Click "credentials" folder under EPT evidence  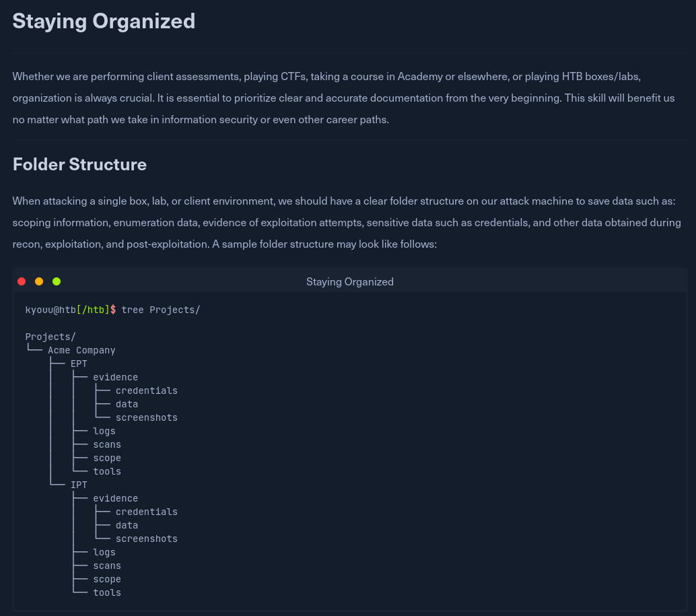pos(146,390)
